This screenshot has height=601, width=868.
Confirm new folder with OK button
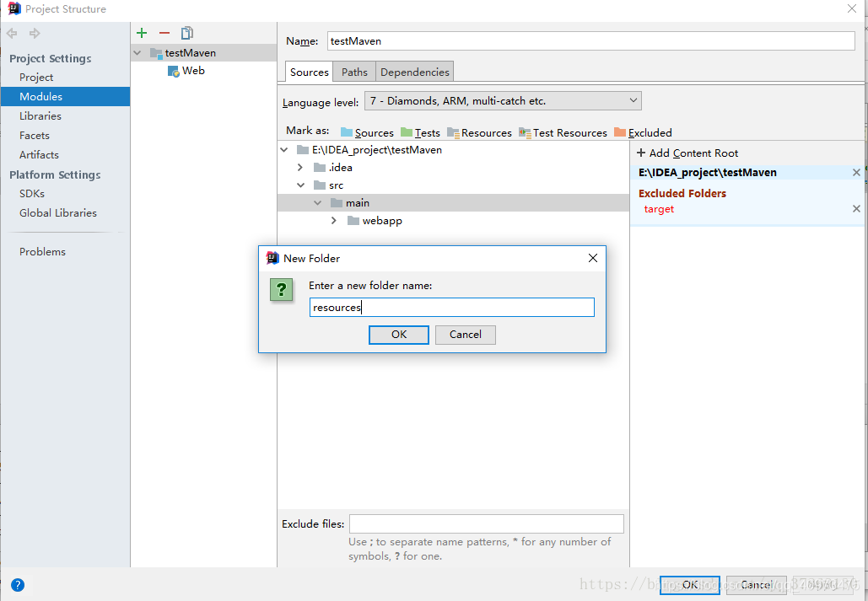[x=398, y=335]
